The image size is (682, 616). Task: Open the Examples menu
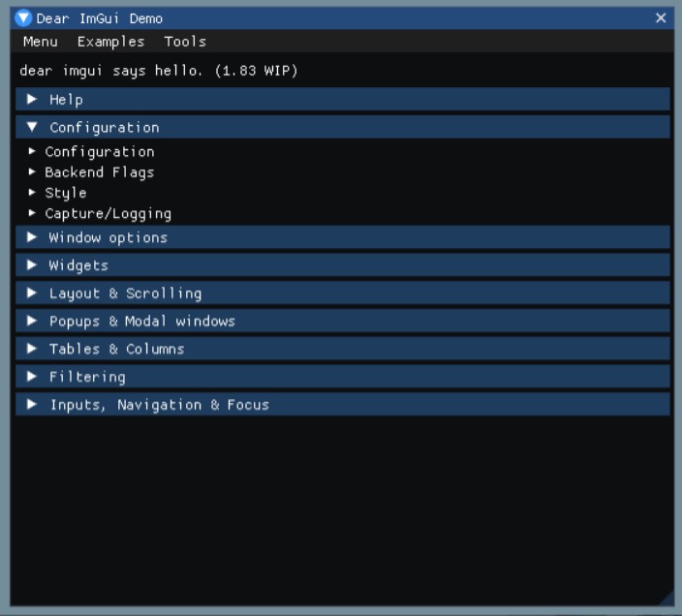pos(110,42)
